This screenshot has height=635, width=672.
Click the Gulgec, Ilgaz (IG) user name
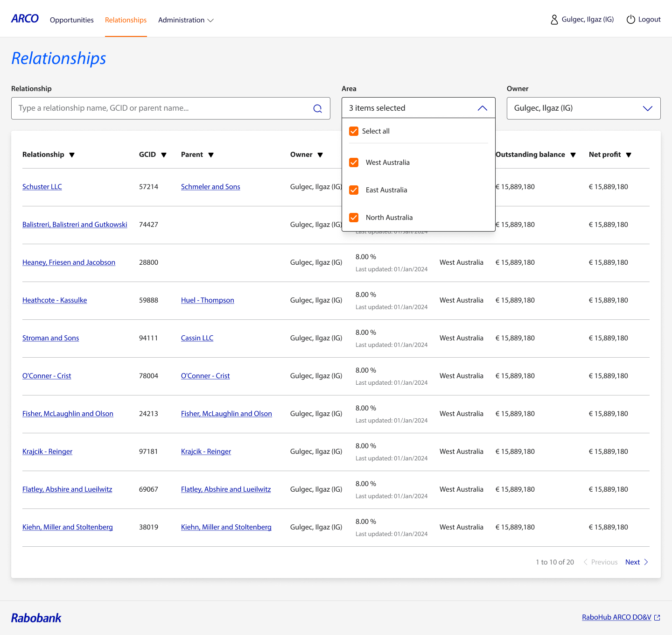click(x=588, y=20)
